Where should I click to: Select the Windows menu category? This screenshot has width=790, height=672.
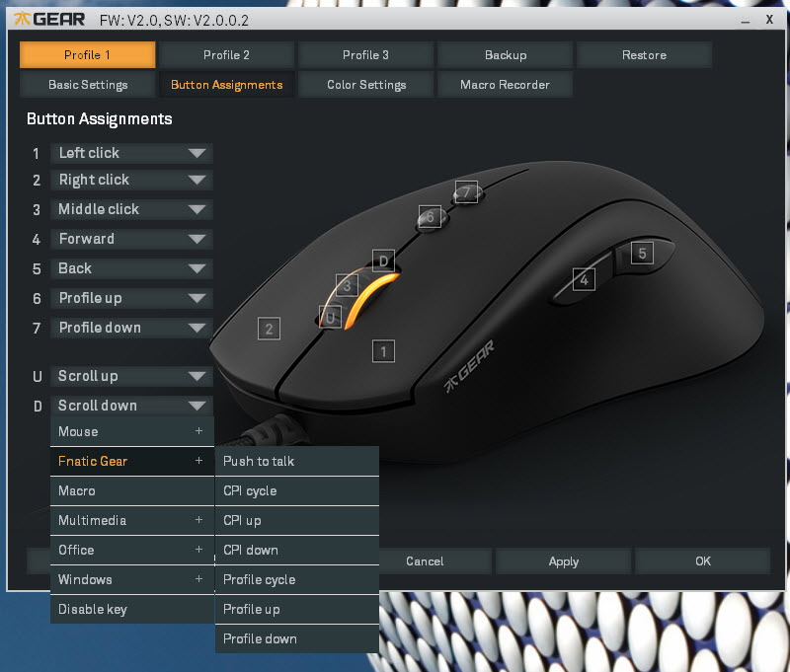132,579
